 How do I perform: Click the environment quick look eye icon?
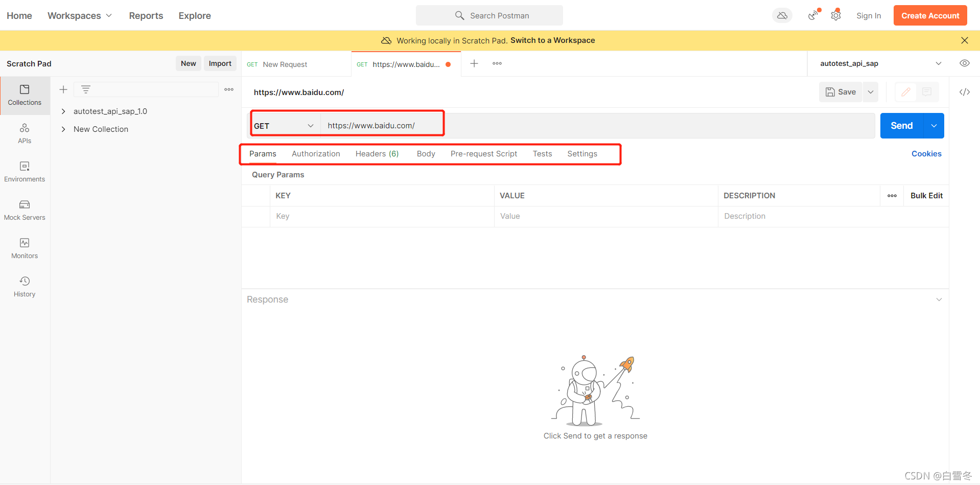pyautogui.click(x=965, y=63)
